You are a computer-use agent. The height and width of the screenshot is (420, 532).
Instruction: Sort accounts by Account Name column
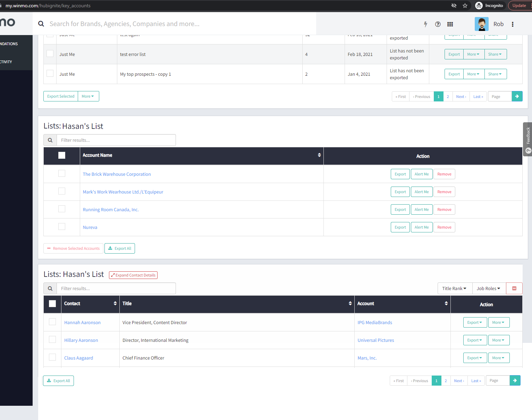coord(319,155)
